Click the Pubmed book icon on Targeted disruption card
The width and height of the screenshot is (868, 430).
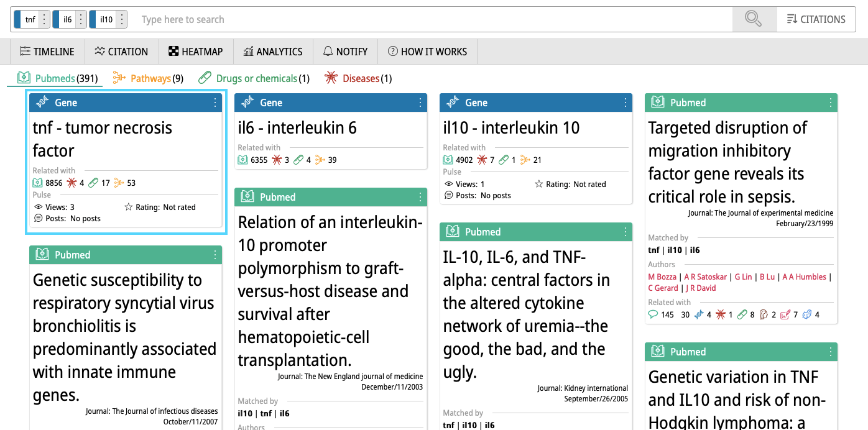[x=658, y=103]
